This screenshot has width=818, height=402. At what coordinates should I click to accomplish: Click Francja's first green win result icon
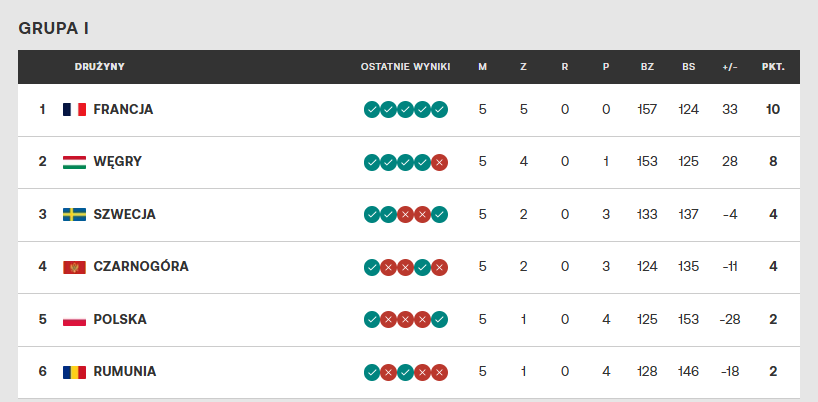(x=372, y=109)
